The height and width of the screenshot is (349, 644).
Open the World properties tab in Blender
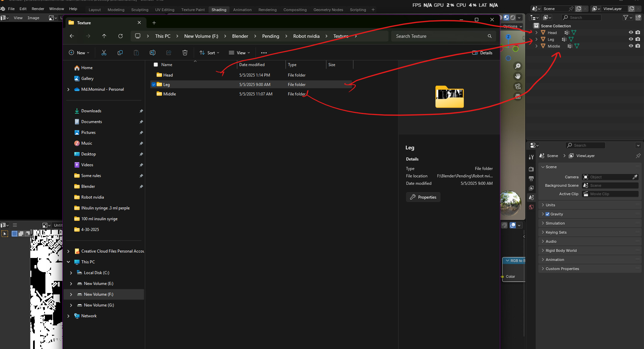pos(531,207)
